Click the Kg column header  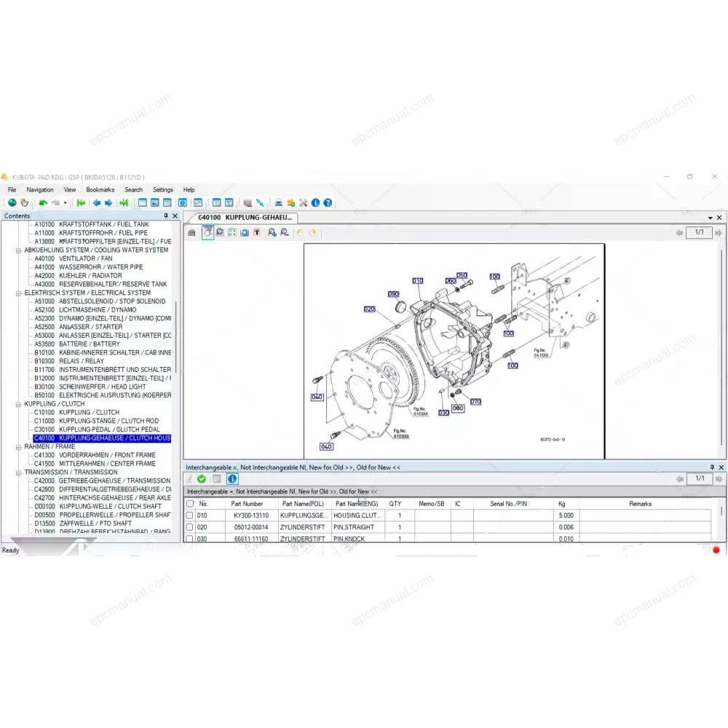tap(562, 504)
